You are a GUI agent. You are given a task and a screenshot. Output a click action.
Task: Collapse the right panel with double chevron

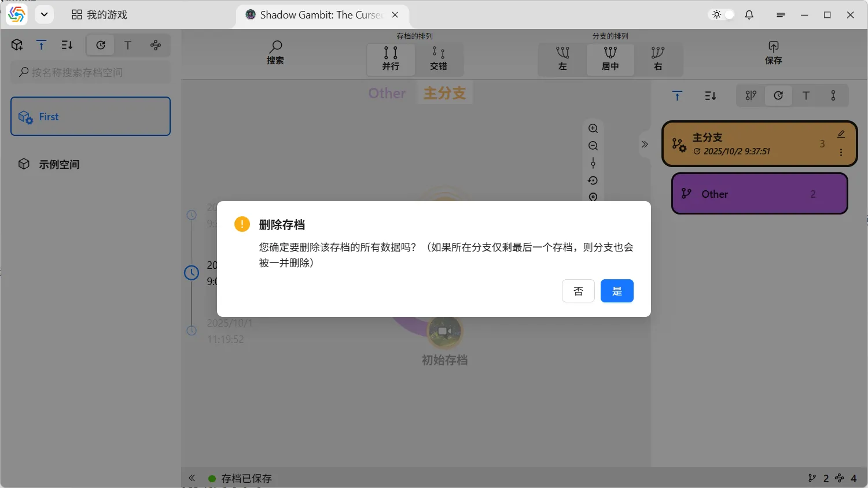point(645,144)
